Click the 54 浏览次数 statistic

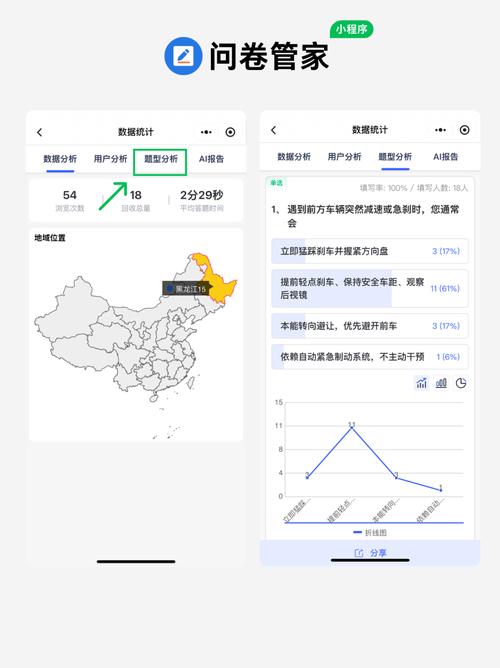70,200
